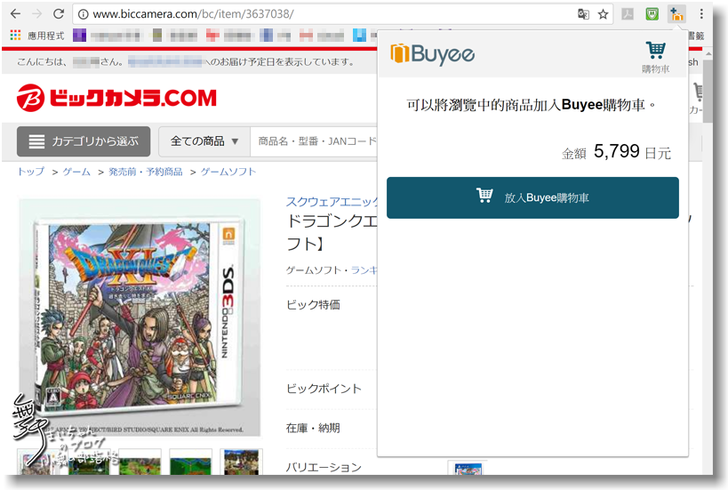Expand the 全ての商品 category dropdown
Screen dimensions: 728x490
(x=204, y=141)
